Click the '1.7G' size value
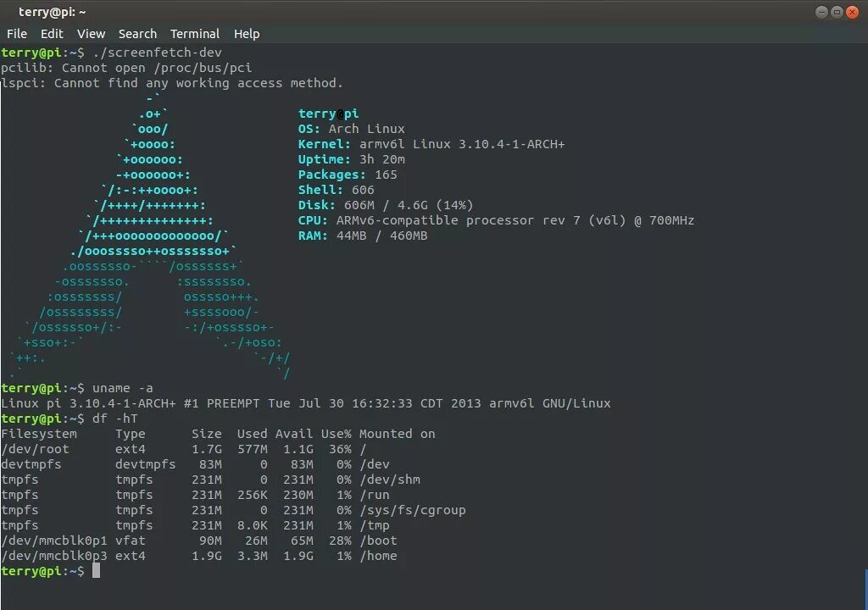This screenshot has height=610, width=868. pyautogui.click(x=207, y=449)
